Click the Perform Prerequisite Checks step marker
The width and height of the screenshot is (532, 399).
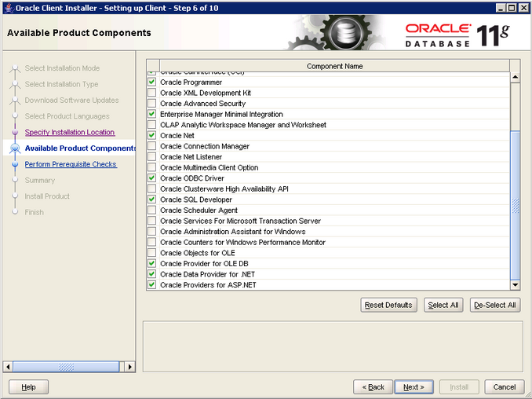pos(15,164)
